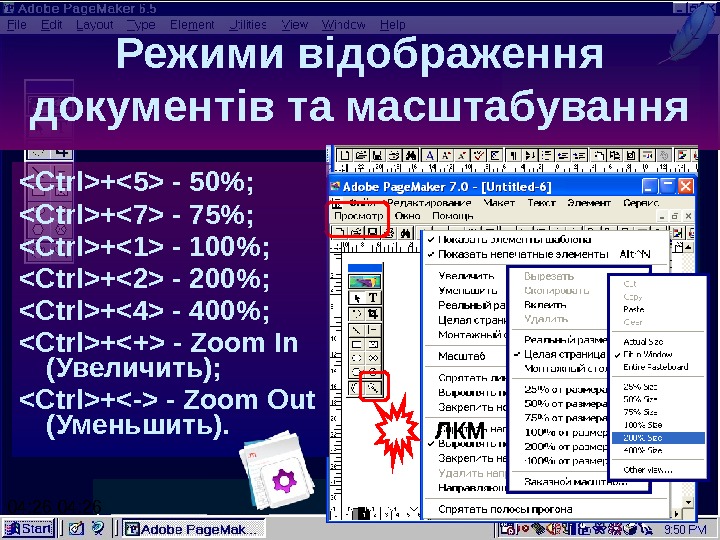The height and width of the screenshot is (540, 720).
Task: Choose 'Увеличить' from Просмотр menu
Action: 466,276
